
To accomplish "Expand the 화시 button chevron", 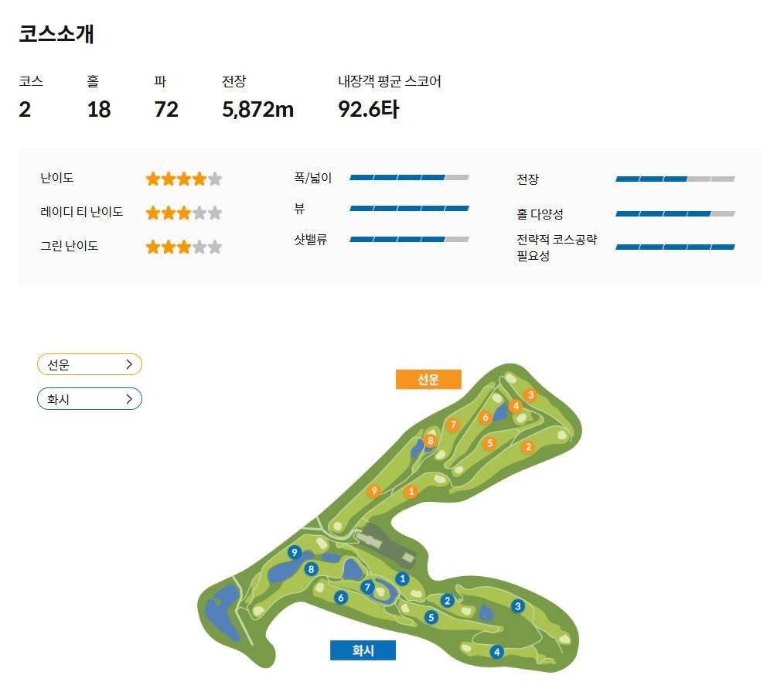I will (x=131, y=399).
